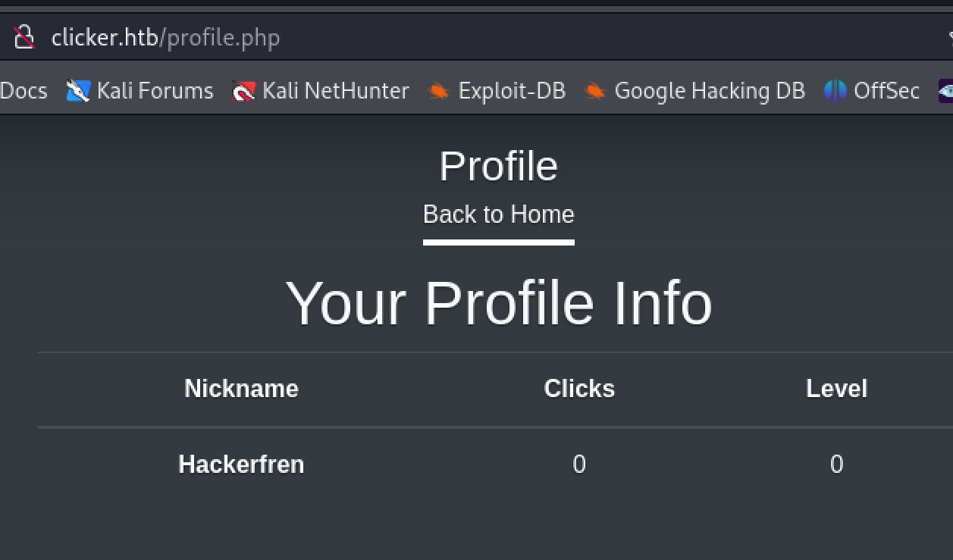This screenshot has width=953, height=560.
Task: Click the Kali NetHunter bookmark text label
Action: [x=335, y=91]
